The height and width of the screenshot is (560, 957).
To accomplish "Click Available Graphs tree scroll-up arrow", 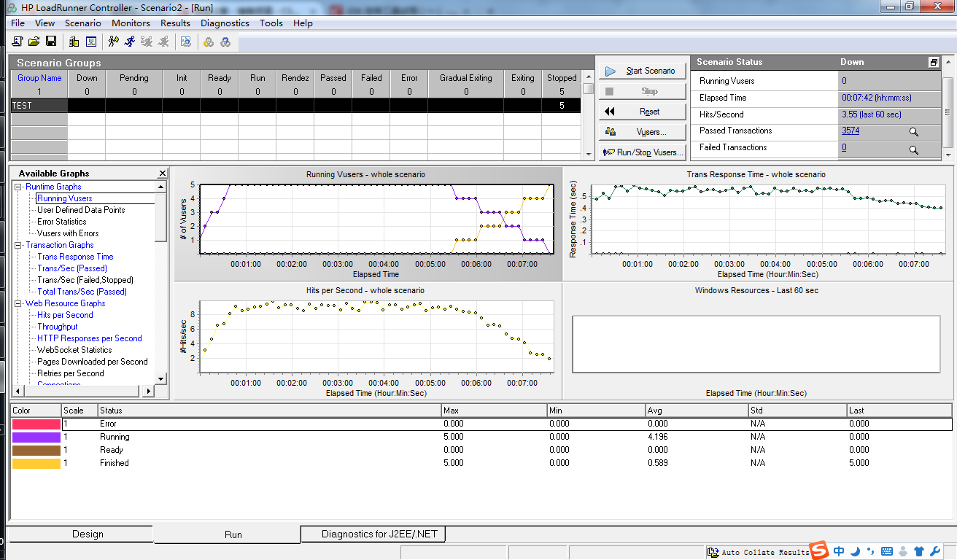I will pyautogui.click(x=161, y=187).
